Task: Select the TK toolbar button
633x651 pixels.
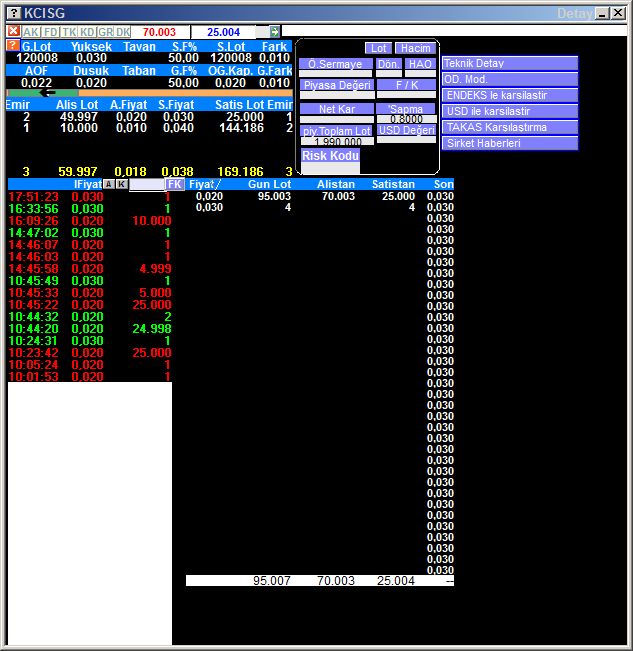Action: click(69, 32)
